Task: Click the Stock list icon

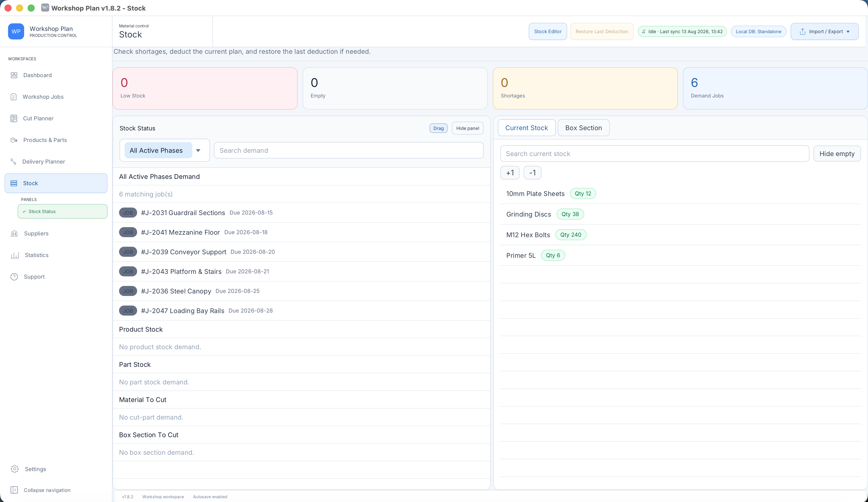Action: tap(14, 183)
